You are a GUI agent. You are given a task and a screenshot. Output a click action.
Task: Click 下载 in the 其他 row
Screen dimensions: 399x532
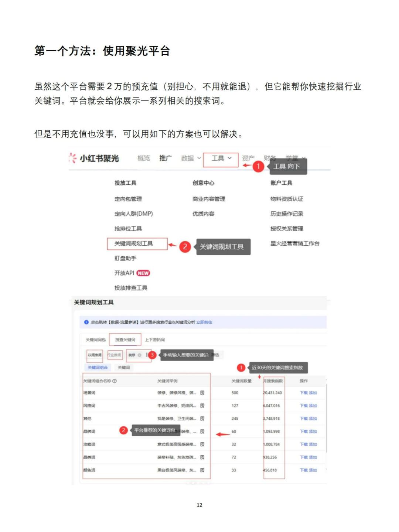click(304, 419)
